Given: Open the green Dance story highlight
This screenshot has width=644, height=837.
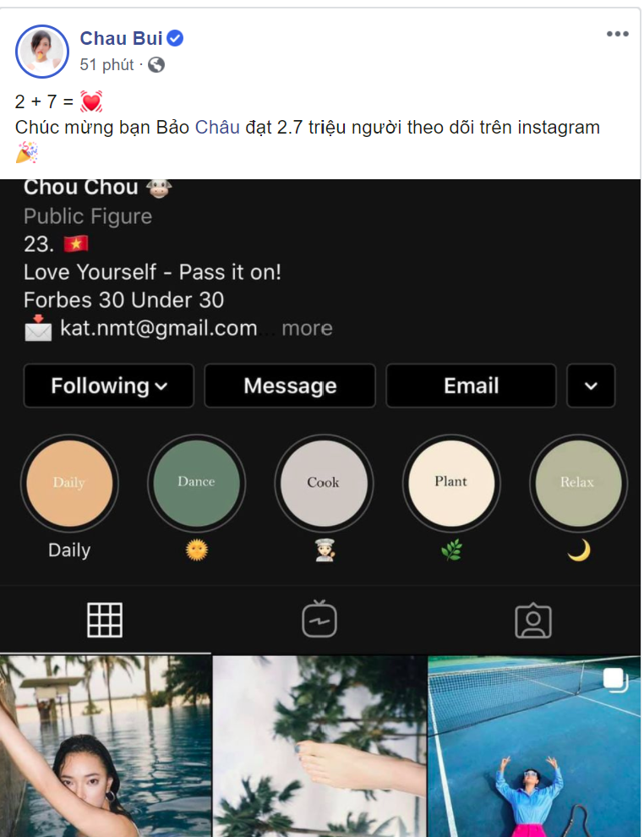Looking at the screenshot, I should 196,483.
